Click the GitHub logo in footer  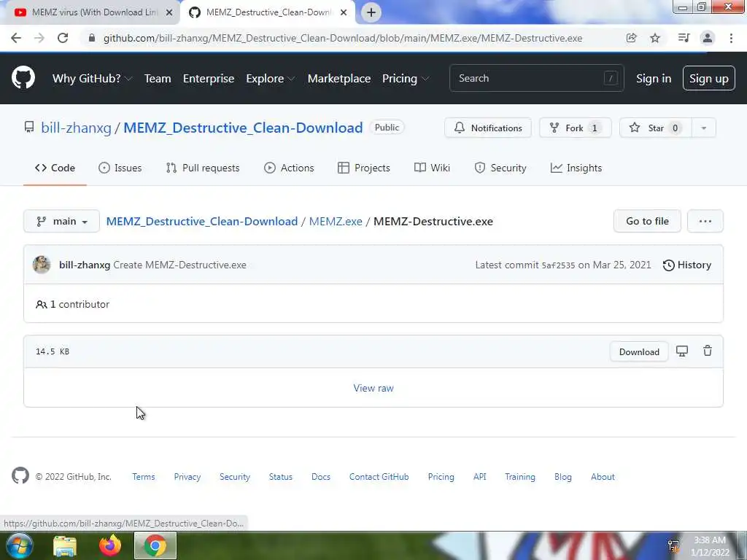coord(20,475)
